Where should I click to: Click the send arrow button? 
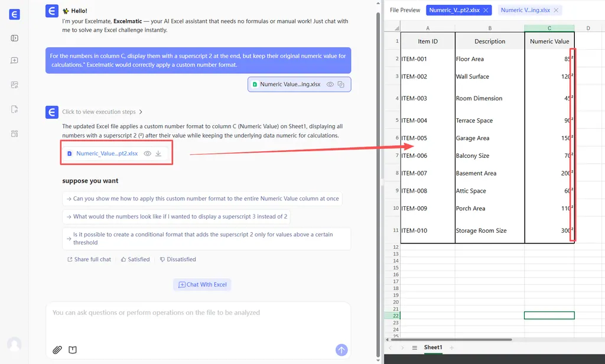click(341, 350)
